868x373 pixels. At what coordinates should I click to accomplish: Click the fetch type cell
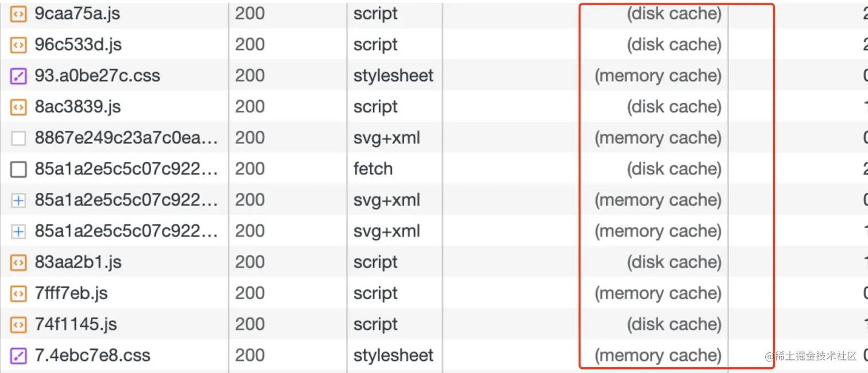point(373,169)
